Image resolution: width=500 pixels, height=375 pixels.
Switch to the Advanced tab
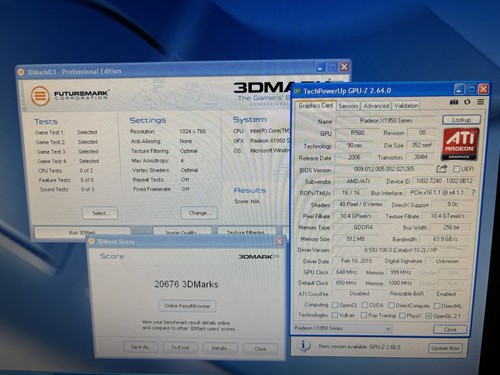(x=376, y=106)
